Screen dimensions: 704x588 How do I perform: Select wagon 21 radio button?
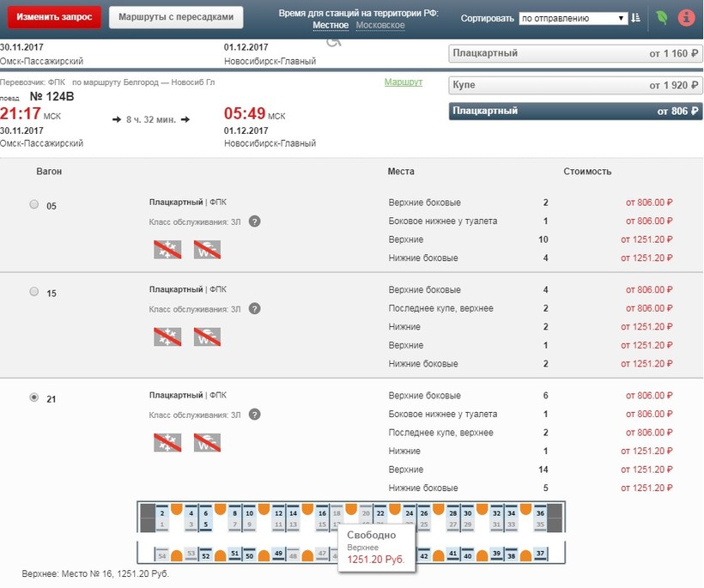tap(34, 397)
